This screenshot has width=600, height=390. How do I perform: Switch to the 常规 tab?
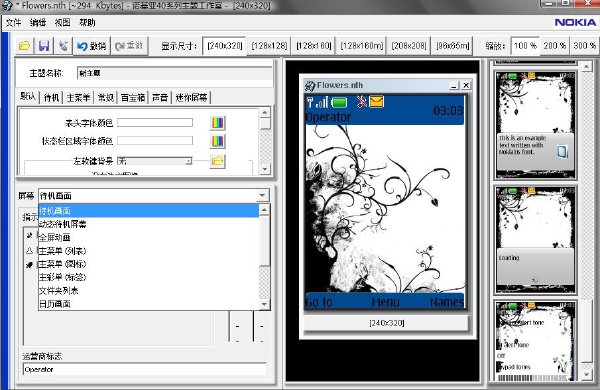point(106,98)
